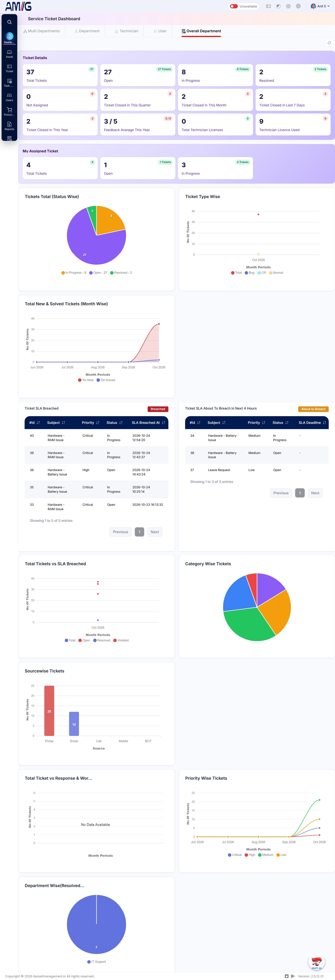Open the Asset module in sidebar
Screen dimensions: 335x980
tap(10, 54)
